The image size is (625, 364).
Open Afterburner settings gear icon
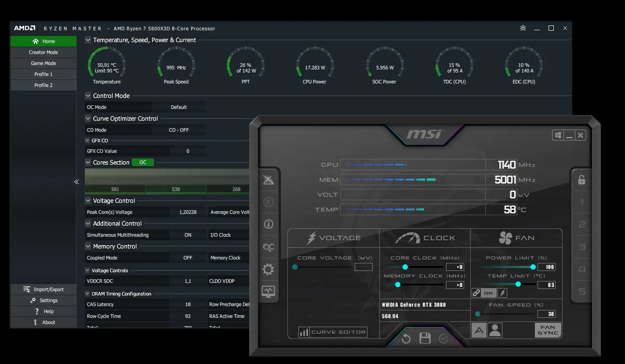click(x=268, y=269)
